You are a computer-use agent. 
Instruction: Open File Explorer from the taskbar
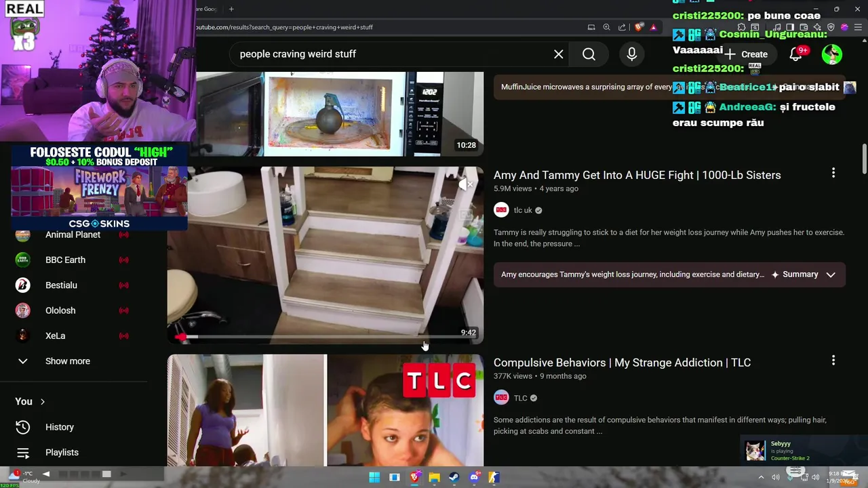434,477
